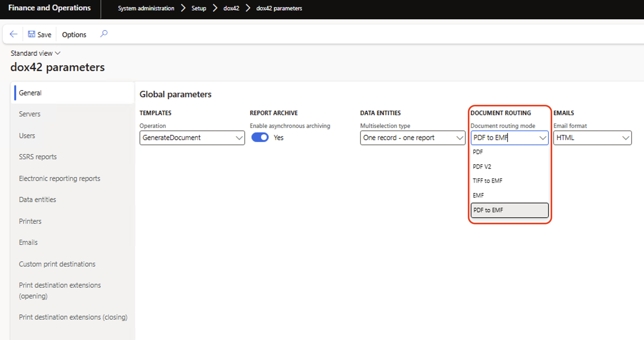
Task: Navigate to System administration breadcrumb
Action: pos(146,8)
